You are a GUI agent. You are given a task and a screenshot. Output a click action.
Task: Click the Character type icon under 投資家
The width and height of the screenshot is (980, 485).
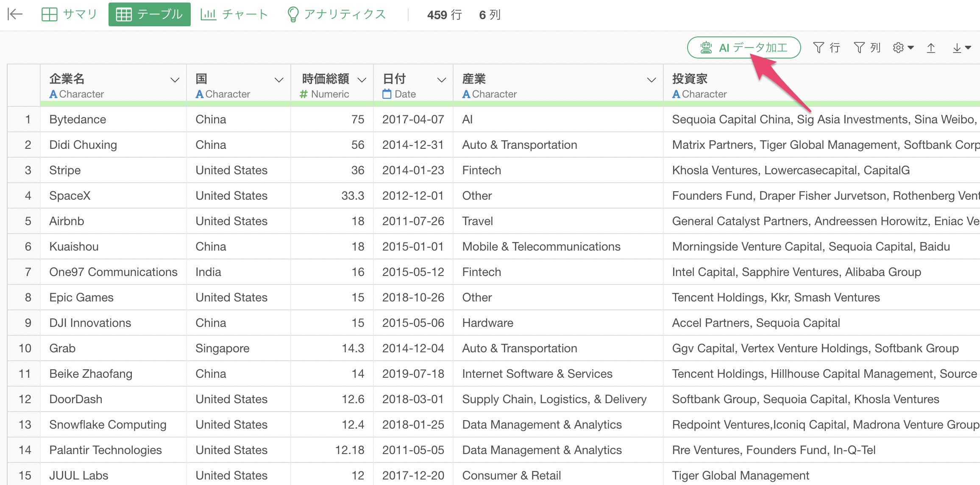(x=676, y=94)
